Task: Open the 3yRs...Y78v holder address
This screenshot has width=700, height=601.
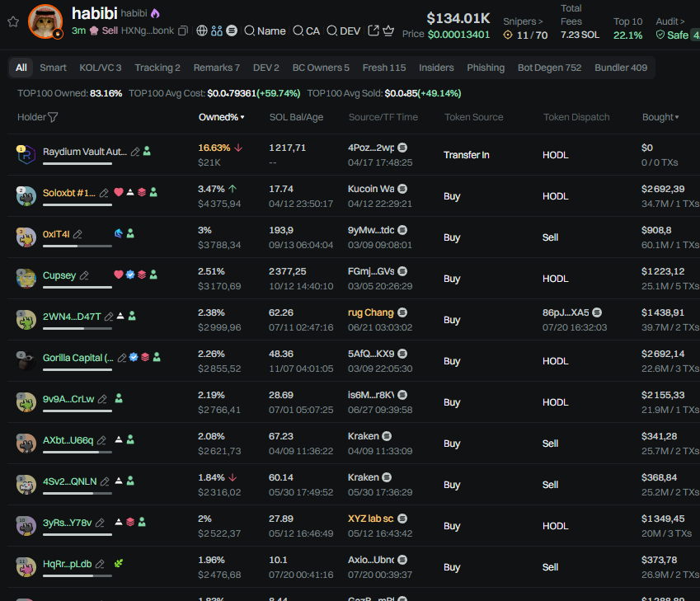Action: click(x=67, y=523)
